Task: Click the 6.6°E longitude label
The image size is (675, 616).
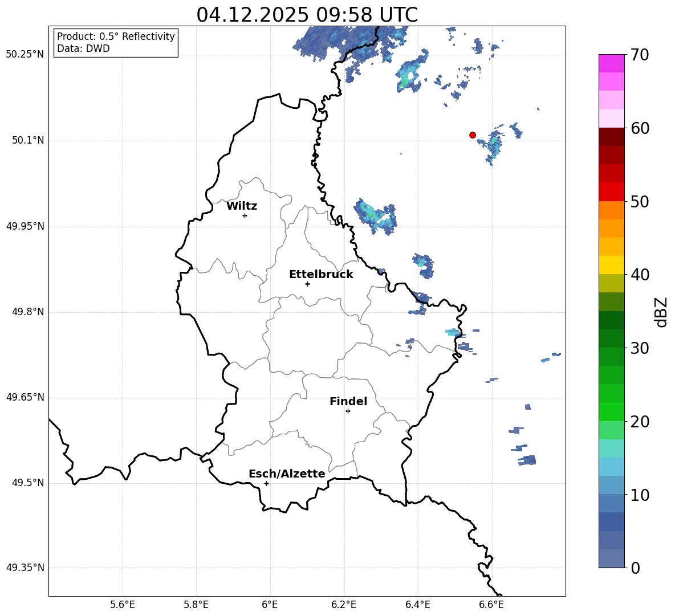Action: pos(491,605)
